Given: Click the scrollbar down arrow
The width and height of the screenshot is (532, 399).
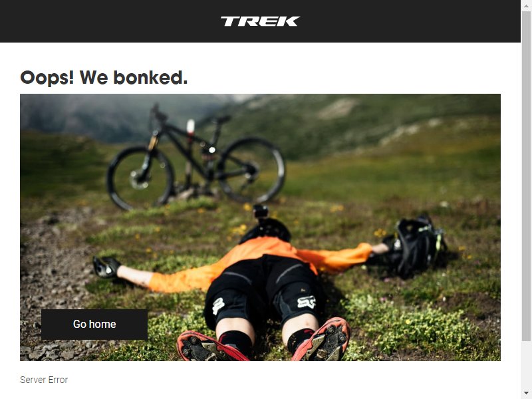Looking at the screenshot, I should click(526, 393).
